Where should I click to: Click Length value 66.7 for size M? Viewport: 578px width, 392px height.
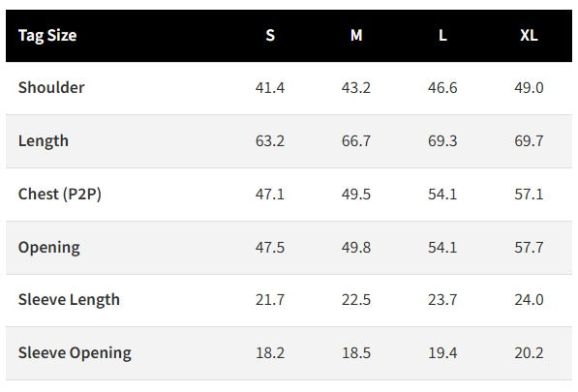tap(356, 141)
